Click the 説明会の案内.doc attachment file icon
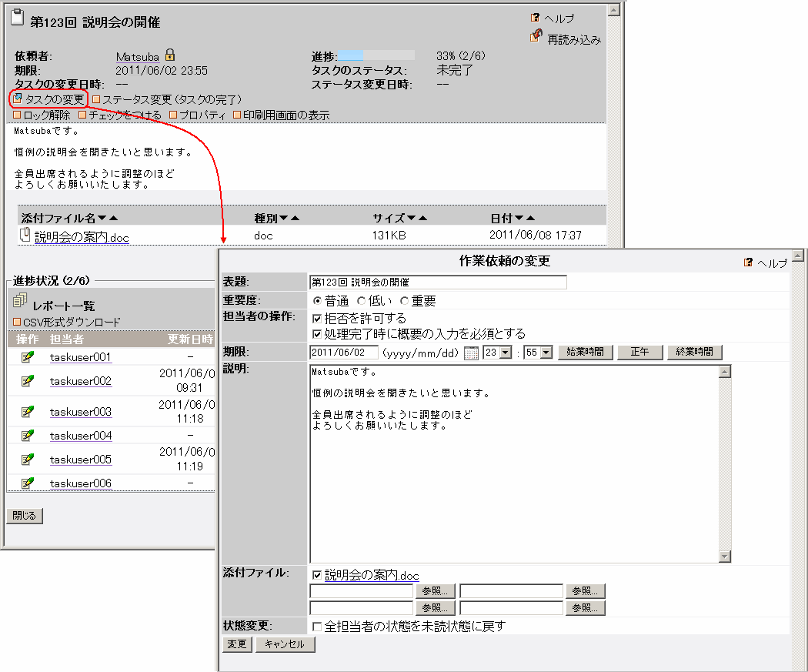Viewport: 808px width, 672px height. coord(25,236)
